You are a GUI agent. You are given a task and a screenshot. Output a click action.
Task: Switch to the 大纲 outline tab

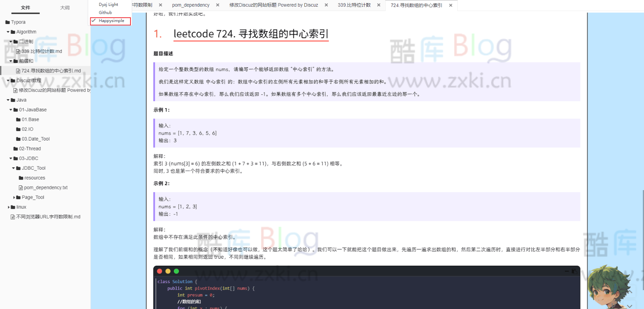click(x=65, y=7)
